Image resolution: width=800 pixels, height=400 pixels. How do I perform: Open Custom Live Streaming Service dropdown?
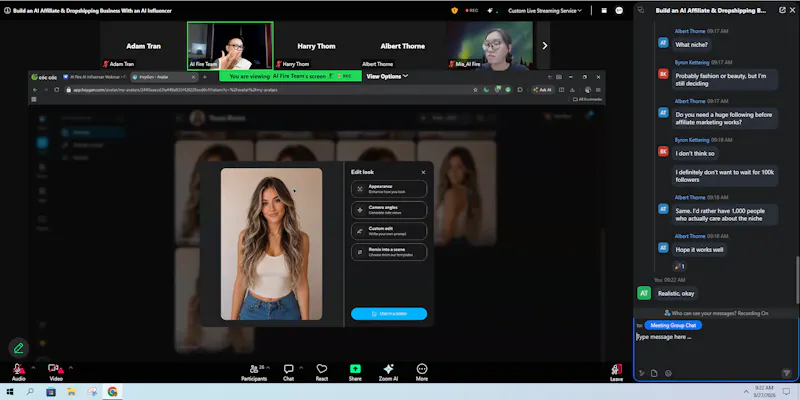544,11
